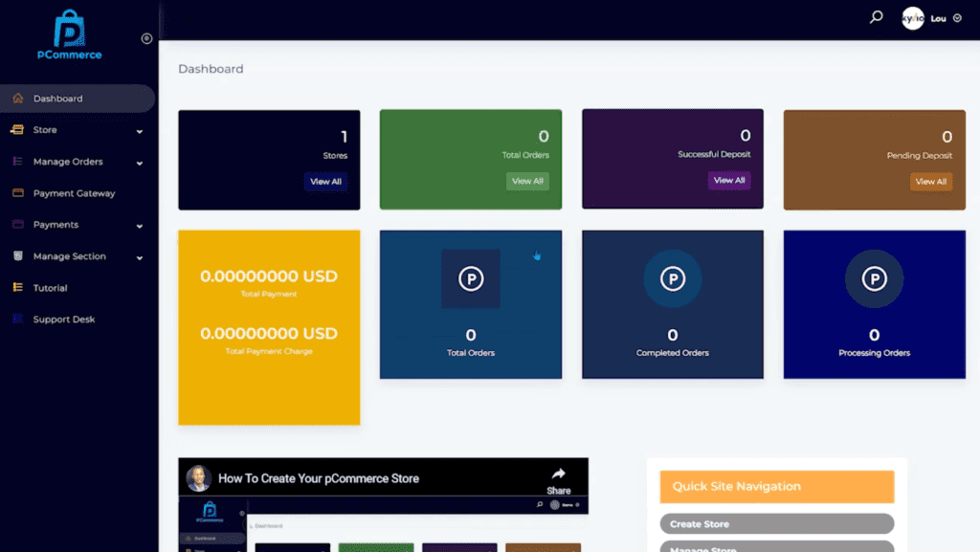Click the Quick Site Navigation header
The width and height of the screenshot is (980, 552).
pos(777,486)
